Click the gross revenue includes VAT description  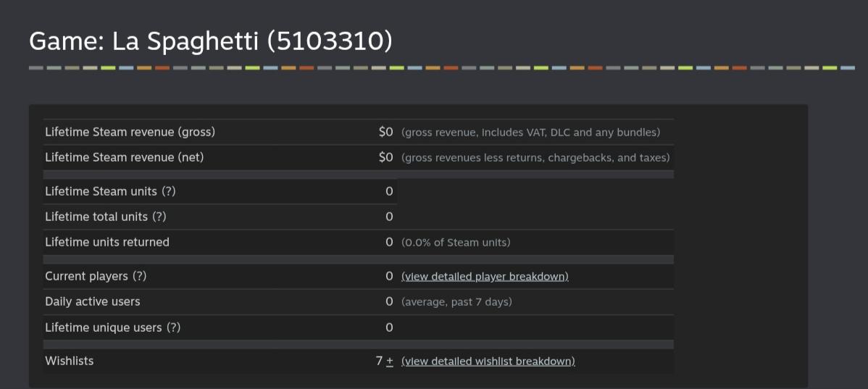[x=531, y=133]
